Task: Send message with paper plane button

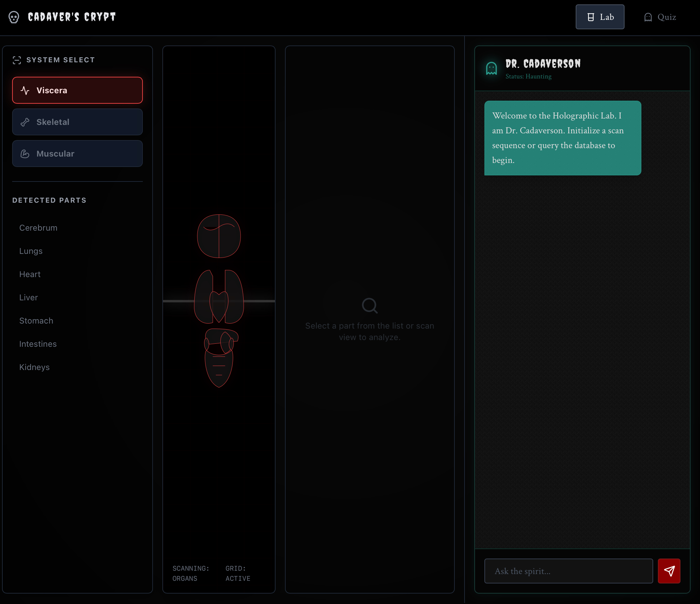Action: point(669,571)
